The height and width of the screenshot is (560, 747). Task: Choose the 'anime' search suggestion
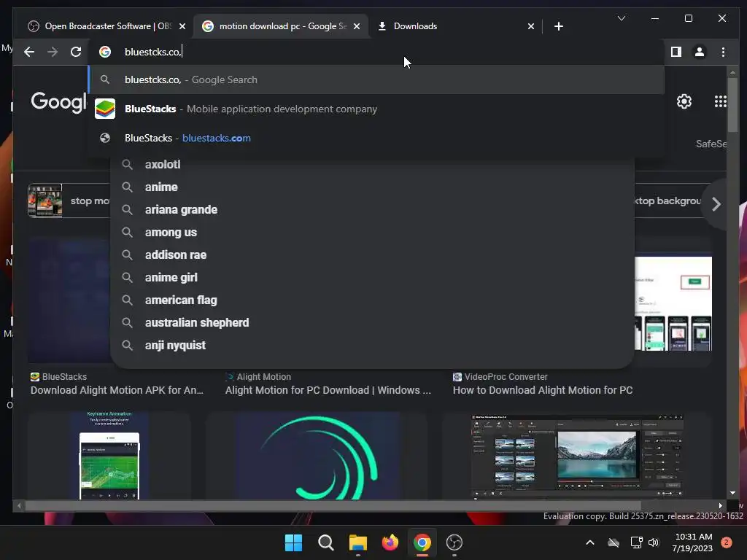[x=371, y=187]
